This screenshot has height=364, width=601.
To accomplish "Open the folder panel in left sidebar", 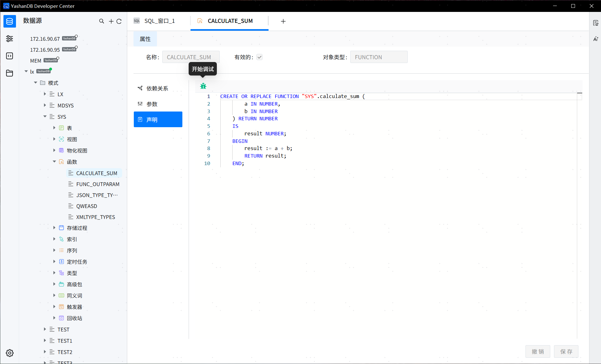I will point(9,73).
